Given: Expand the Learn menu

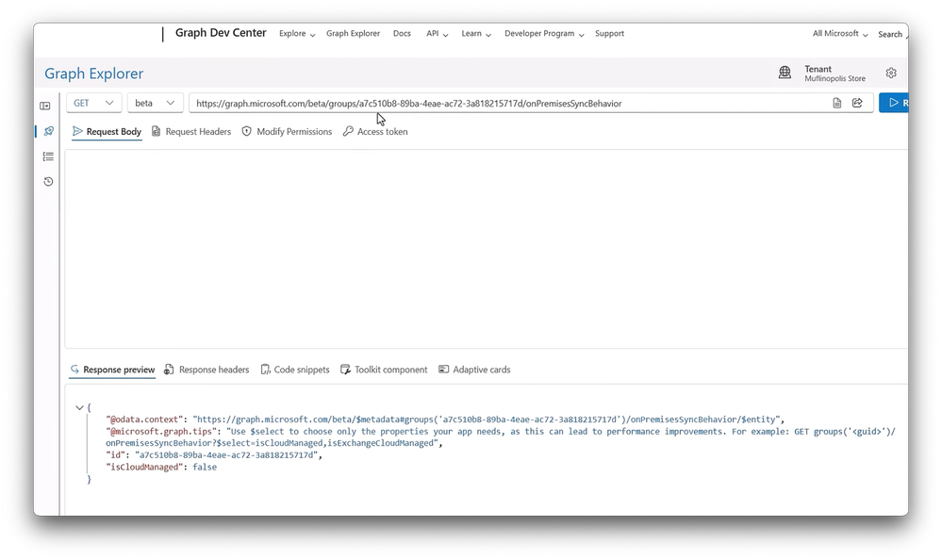Looking at the screenshot, I should [x=476, y=34].
